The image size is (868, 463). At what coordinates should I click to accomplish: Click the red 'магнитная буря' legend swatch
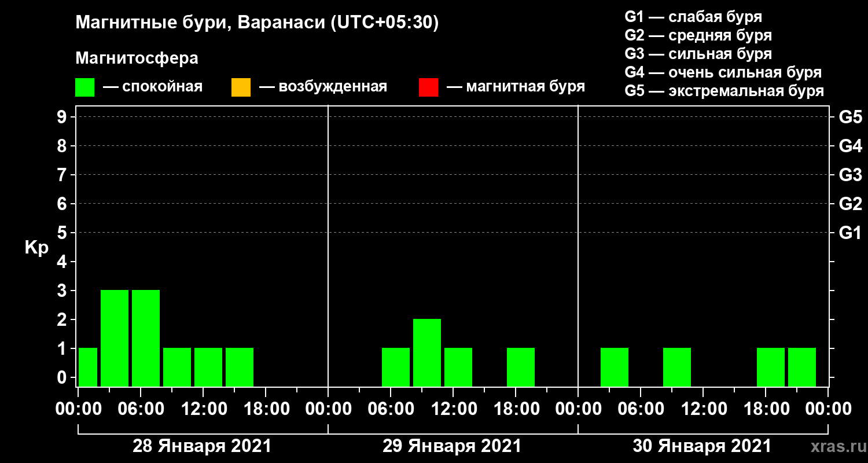(x=428, y=87)
